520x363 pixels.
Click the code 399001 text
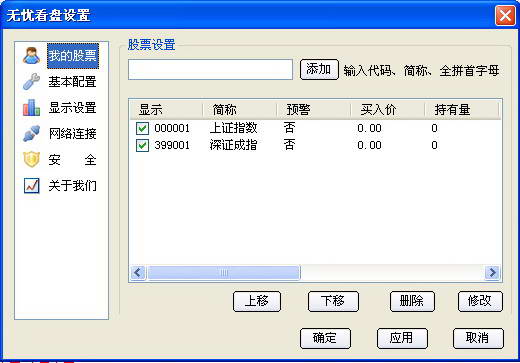click(172, 145)
